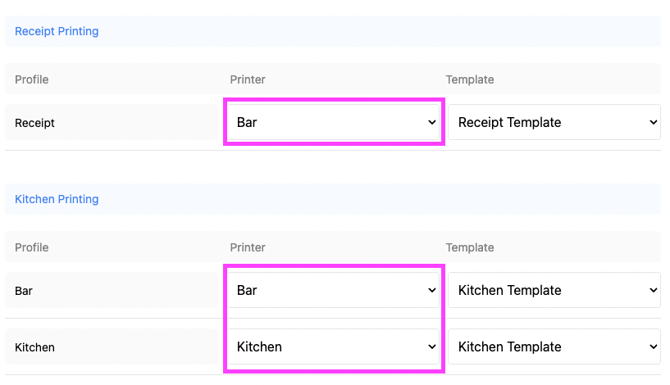
Task: Click the Profile column header under Kitchen Printing
Action: 32,247
